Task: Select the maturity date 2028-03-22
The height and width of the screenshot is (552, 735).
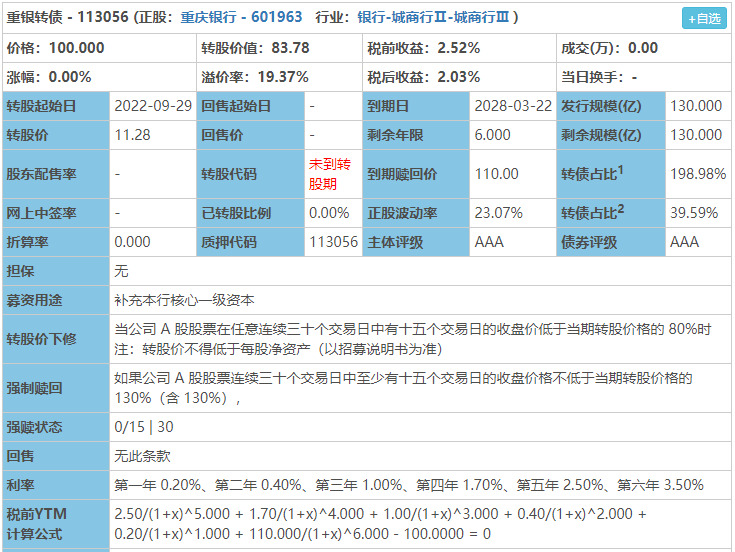Action: (513, 106)
